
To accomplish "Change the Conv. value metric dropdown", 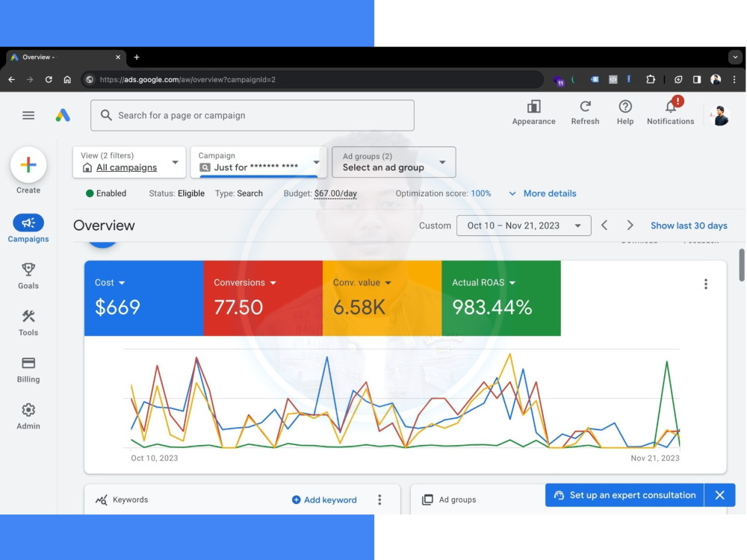I will 362,283.
